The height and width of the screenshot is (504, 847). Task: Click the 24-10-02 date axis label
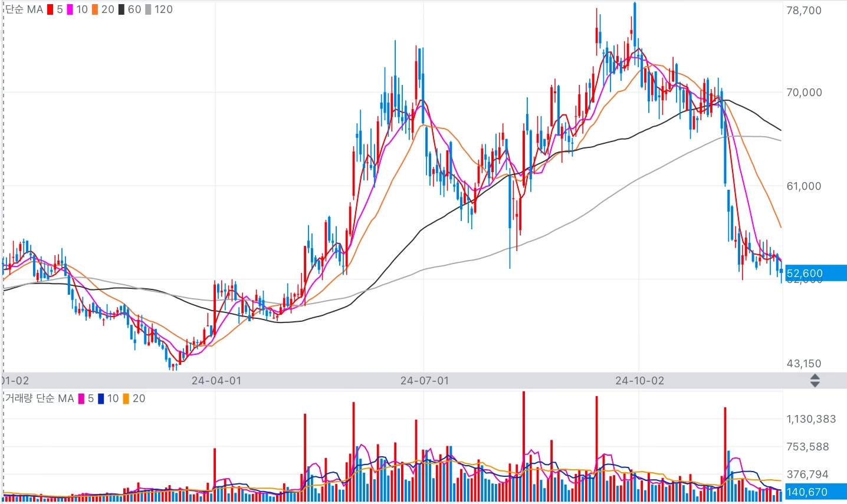coord(640,381)
